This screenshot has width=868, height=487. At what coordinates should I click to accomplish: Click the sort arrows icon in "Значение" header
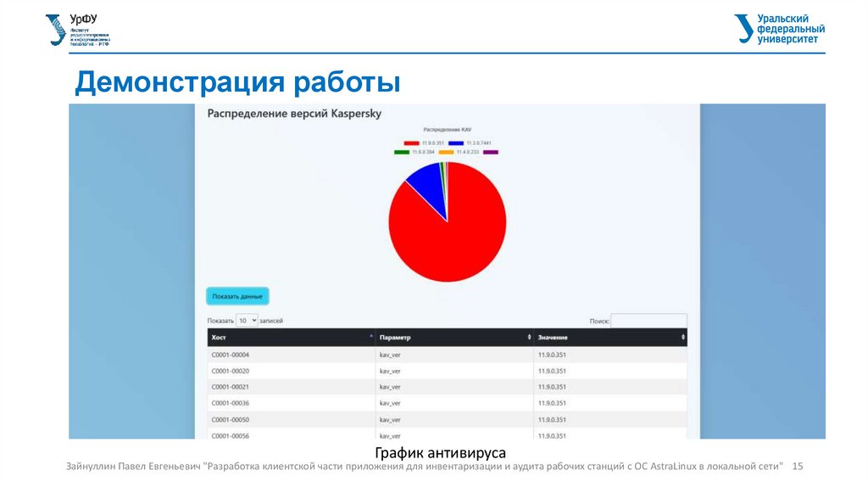(682, 337)
